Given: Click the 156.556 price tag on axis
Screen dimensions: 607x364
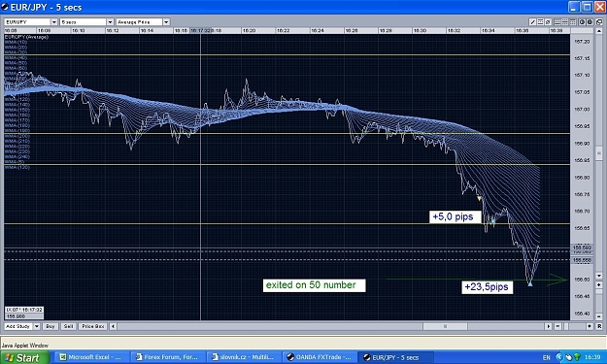Looking at the screenshot, I should tap(582, 260).
